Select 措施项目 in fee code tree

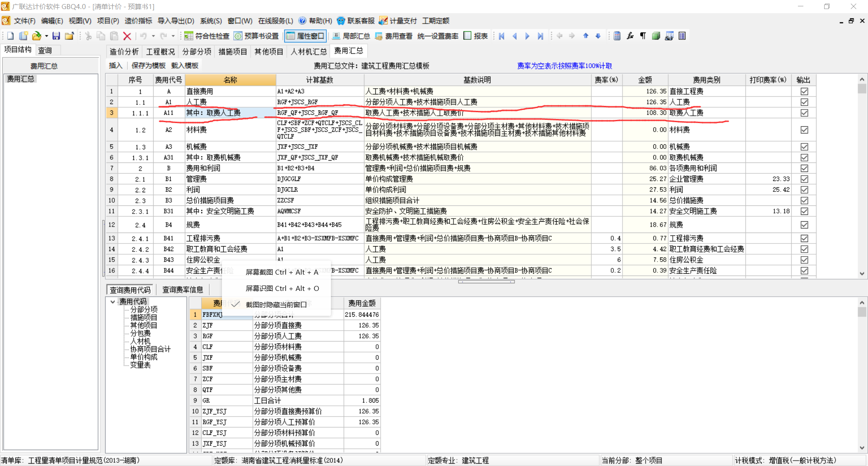click(144, 317)
